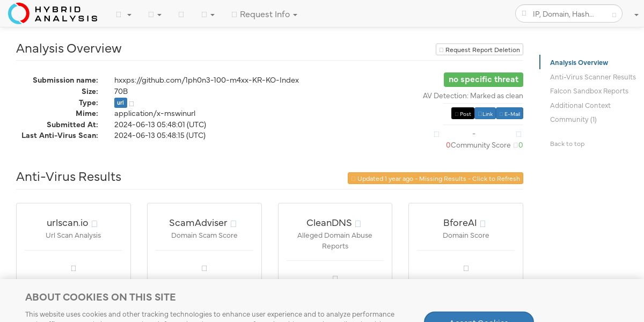Screen dimensions: 644x322
Task: Click the Anti-Virus Results heading
Action: click(69, 177)
